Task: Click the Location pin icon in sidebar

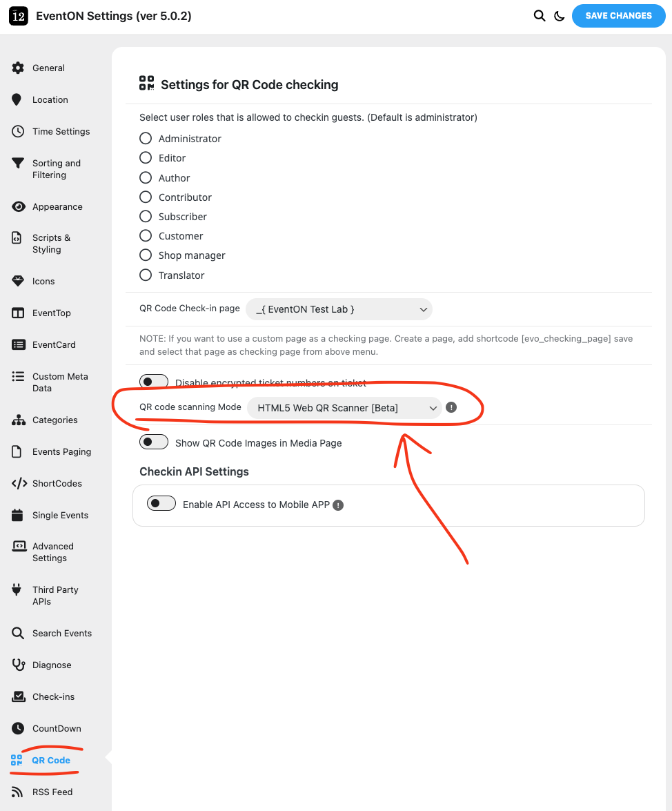Action: 17,100
